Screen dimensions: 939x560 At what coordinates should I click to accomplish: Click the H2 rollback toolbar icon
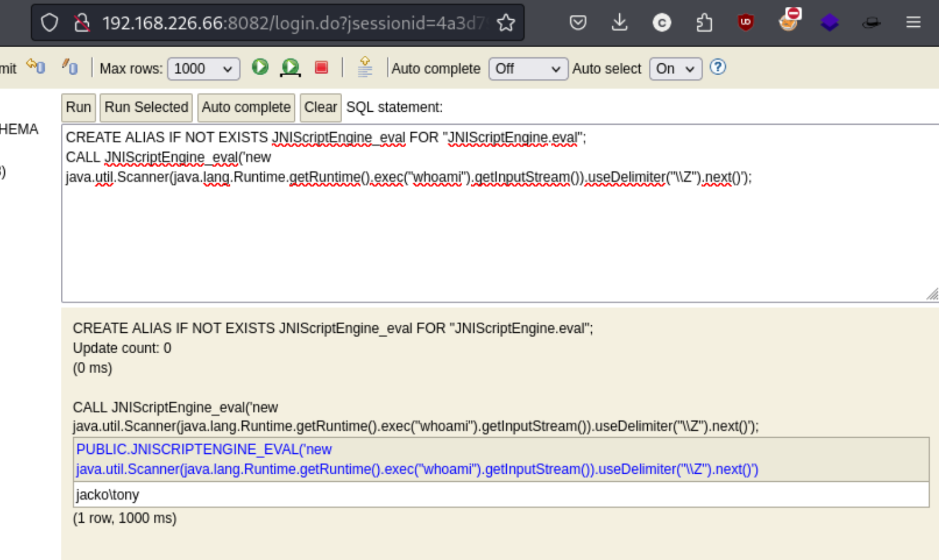tap(35, 66)
